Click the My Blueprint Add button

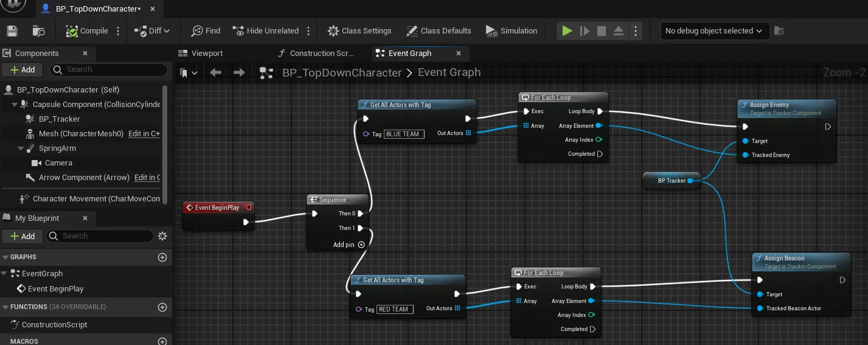click(23, 236)
